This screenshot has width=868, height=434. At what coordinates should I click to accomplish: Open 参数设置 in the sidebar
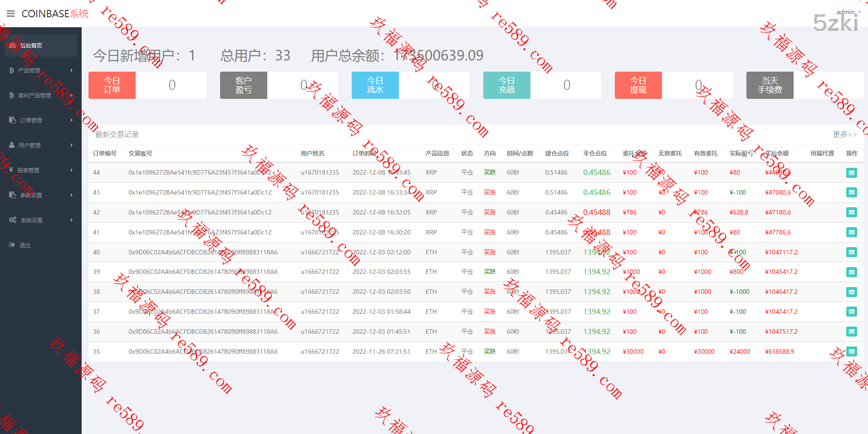tap(40, 195)
